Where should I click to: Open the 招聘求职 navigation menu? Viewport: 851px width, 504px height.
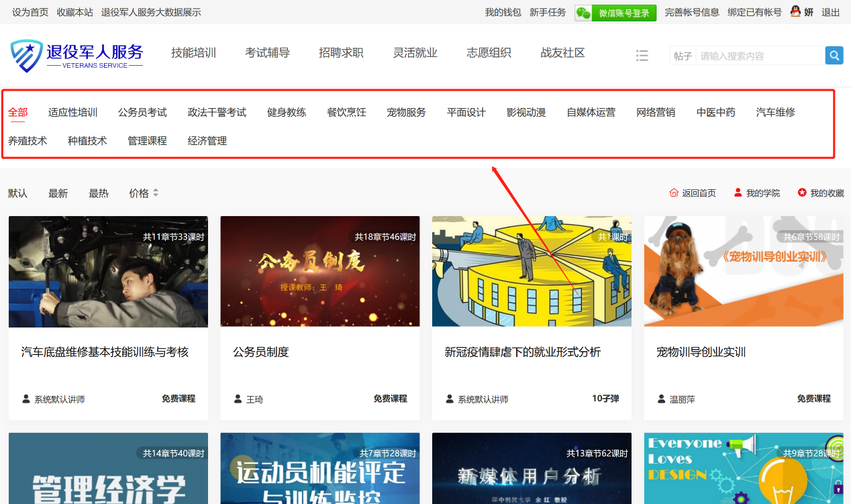341,52
